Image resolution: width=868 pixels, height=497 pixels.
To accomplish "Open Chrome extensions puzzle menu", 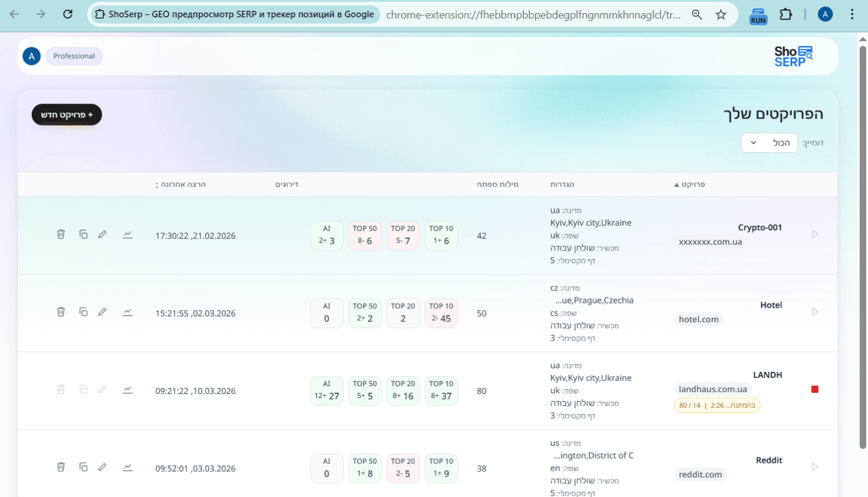I will pos(786,15).
